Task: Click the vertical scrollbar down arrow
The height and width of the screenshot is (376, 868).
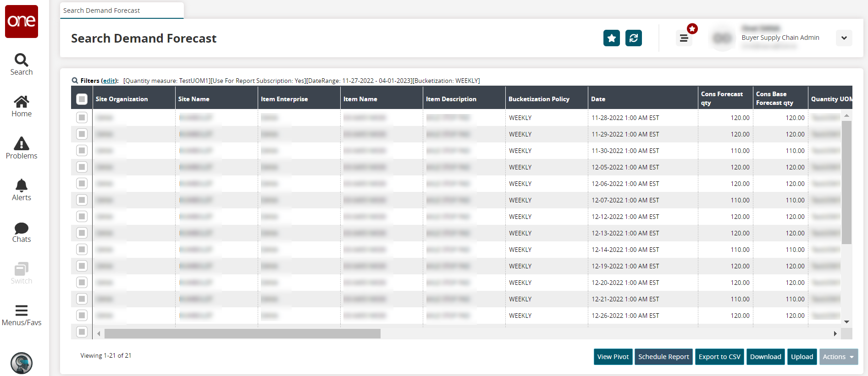Action: (x=846, y=322)
